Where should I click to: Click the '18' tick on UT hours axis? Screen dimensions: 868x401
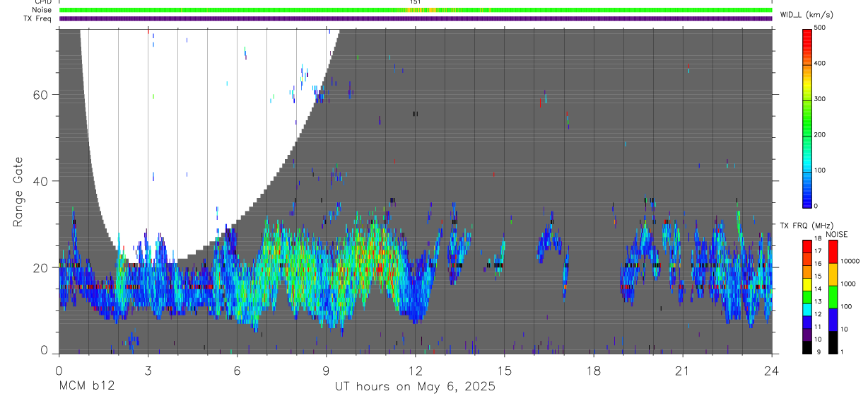tap(594, 370)
